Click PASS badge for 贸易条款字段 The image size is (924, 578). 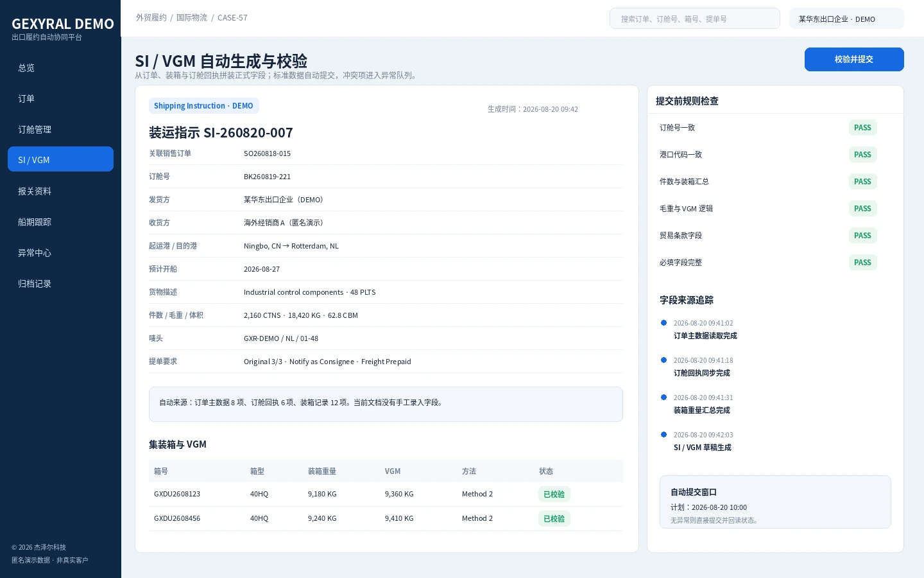click(862, 236)
